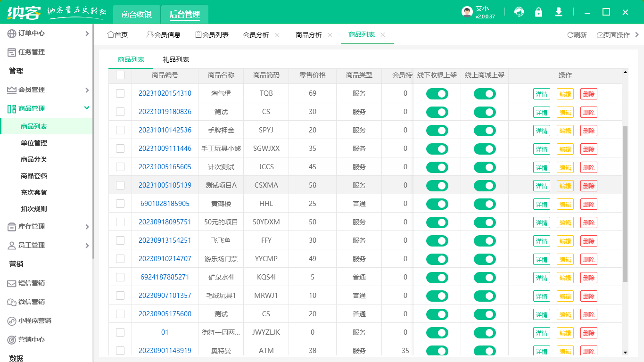Click the tab bar right scroll arrow
The height and width of the screenshot is (362, 644).
pyautogui.click(x=637, y=34)
